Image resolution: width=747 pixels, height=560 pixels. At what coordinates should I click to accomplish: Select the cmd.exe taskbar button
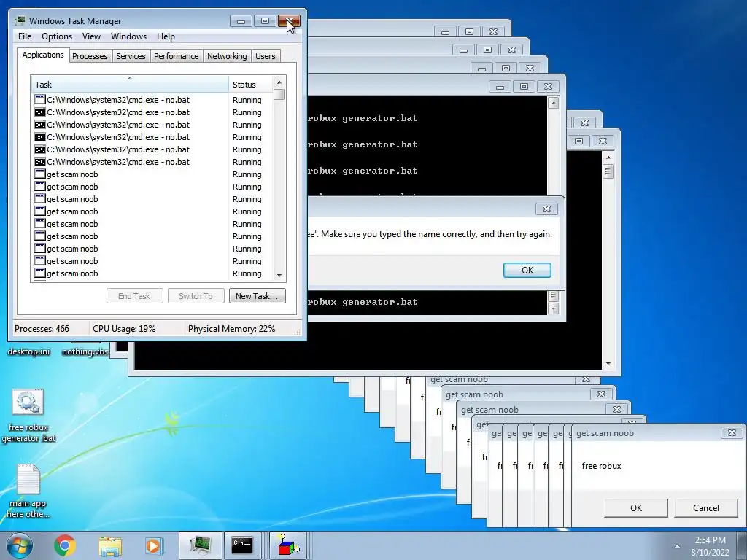coord(242,545)
